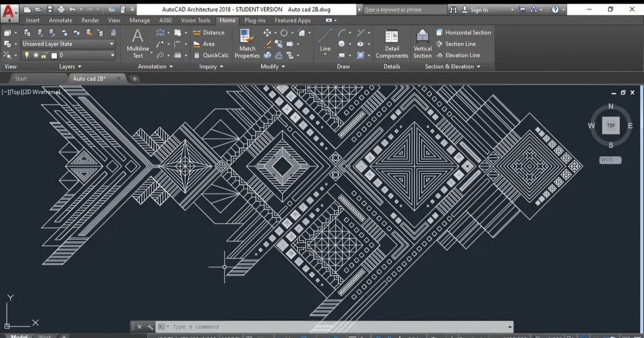The image size is (644, 338).
Task: Click the Horizontal Section tool
Action: (463, 33)
